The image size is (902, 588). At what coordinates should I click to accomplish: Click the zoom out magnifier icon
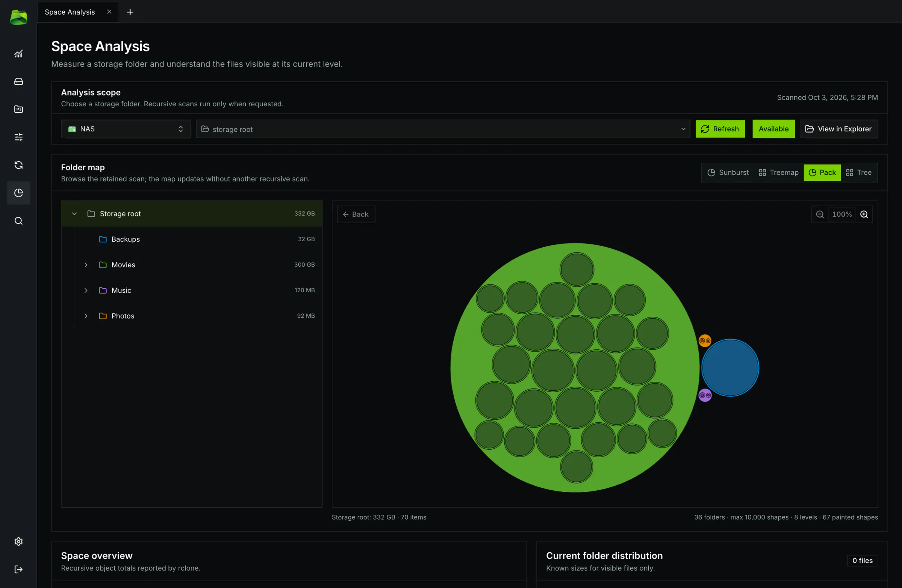pyautogui.click(x=820, y=215)
